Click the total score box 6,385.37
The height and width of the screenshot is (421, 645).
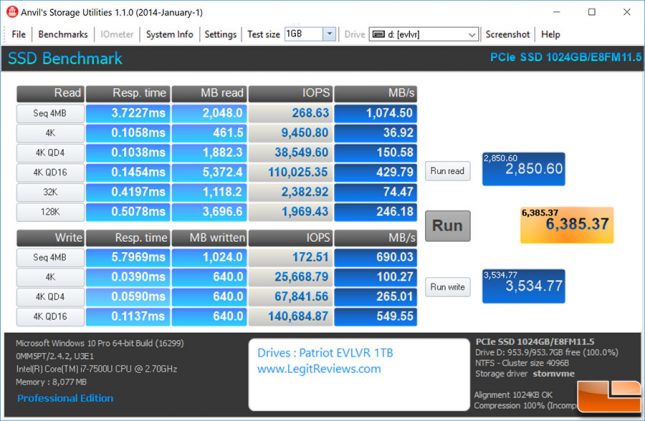[567, 225]
